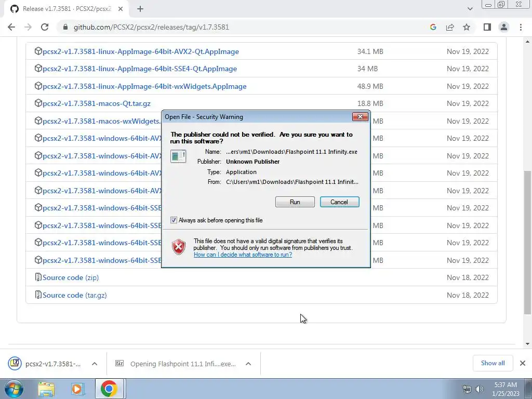Click the Chrome taskbar icon
The height and width of the screenshot is (399, 532).
109,389
